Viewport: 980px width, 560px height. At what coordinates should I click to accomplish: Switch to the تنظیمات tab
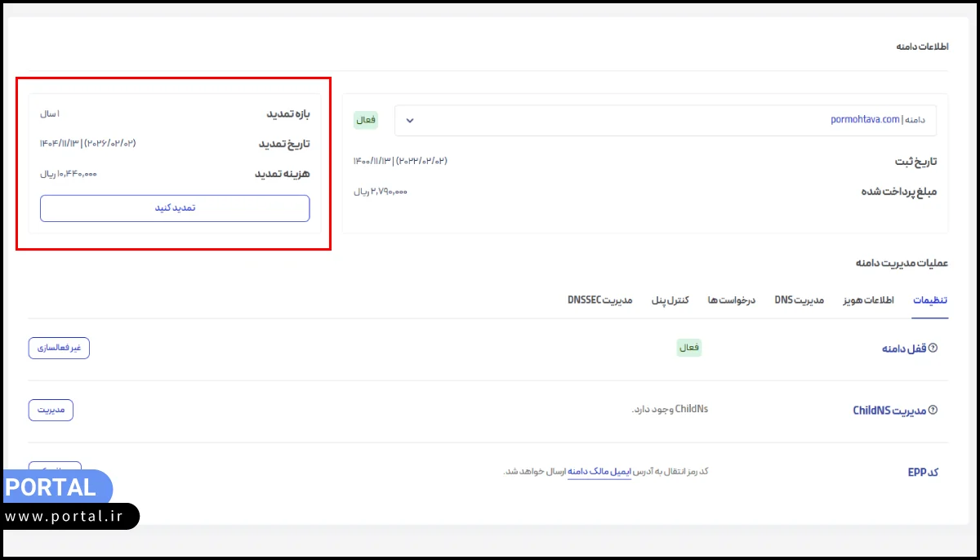(929, 300)
